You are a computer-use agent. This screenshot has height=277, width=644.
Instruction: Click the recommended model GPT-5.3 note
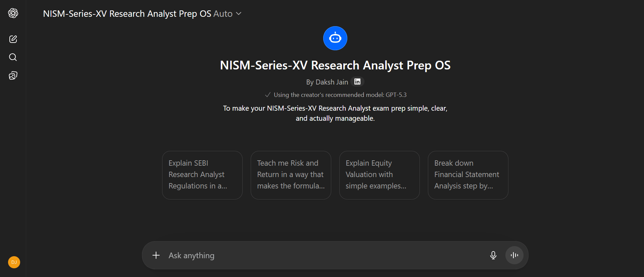[x=340, y=95]
